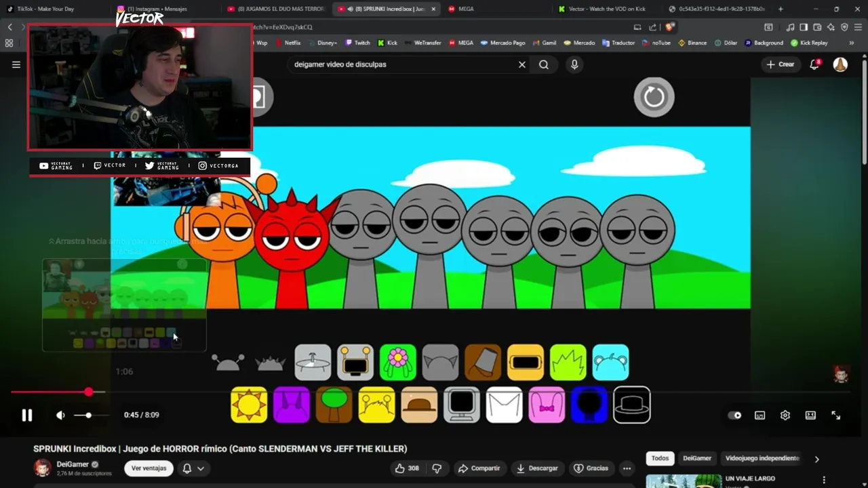Viewport: 868px width, 488px height.
Task: Pick the yellow sun character icon
Action: pos(249,405)
